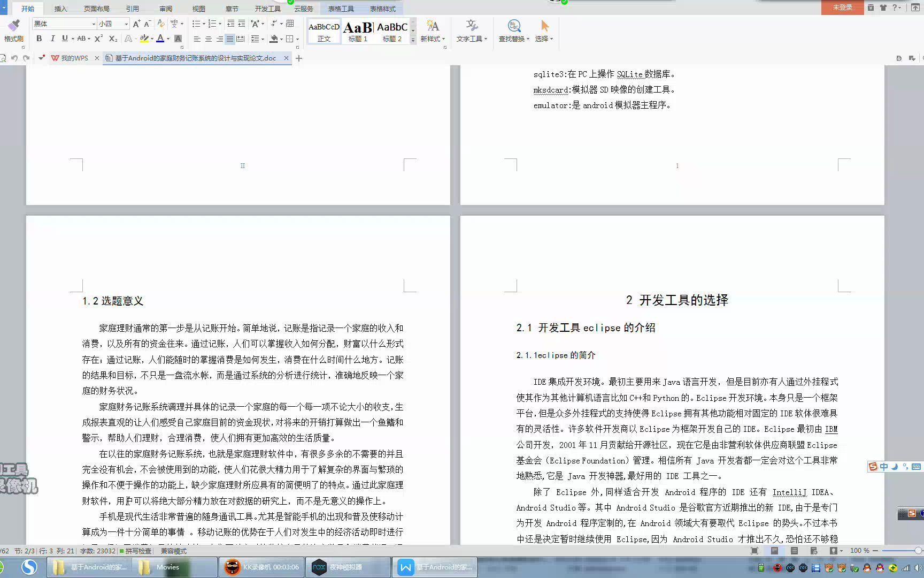Align text left

coord(197,39)
